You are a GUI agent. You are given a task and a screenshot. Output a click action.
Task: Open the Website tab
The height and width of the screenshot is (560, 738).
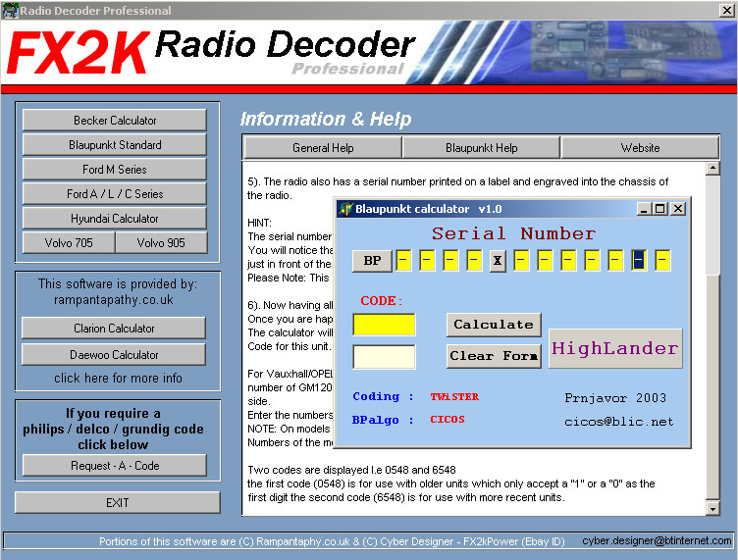click(x=640, y=148)
